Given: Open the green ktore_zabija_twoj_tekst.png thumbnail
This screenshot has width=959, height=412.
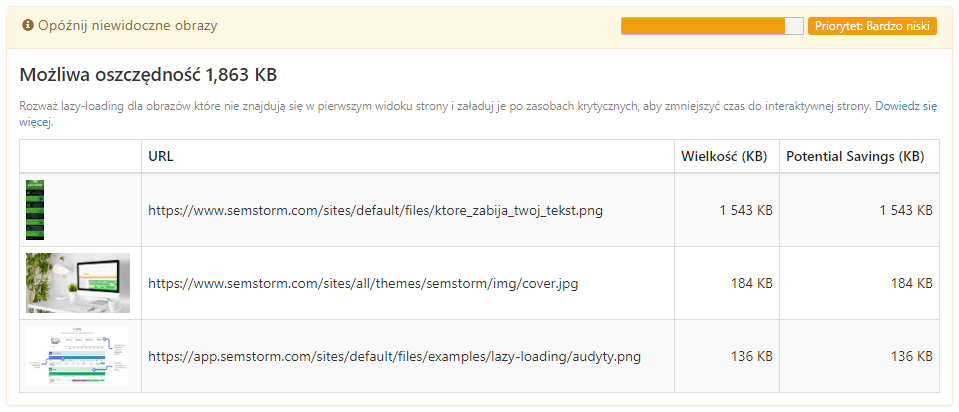Looking at the screenshot, I should pyautogui.click(x=35, y=210).
